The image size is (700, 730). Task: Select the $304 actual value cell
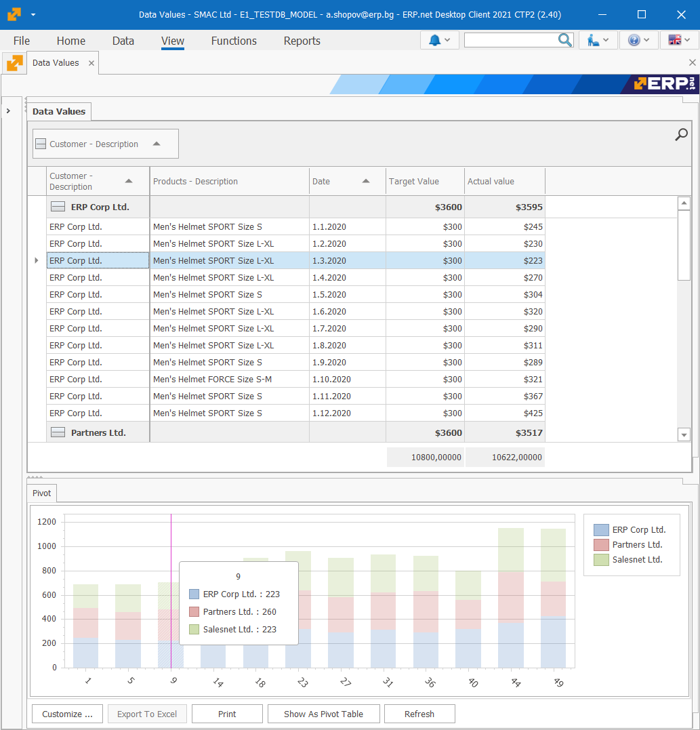point(505,295)
